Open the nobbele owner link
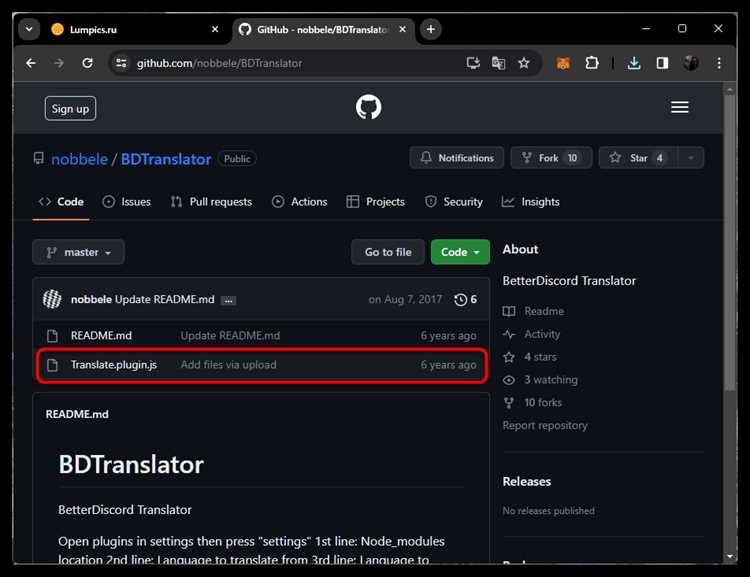Image resolution: width=750 pixels, height=577 pixels. pos(79,159)
